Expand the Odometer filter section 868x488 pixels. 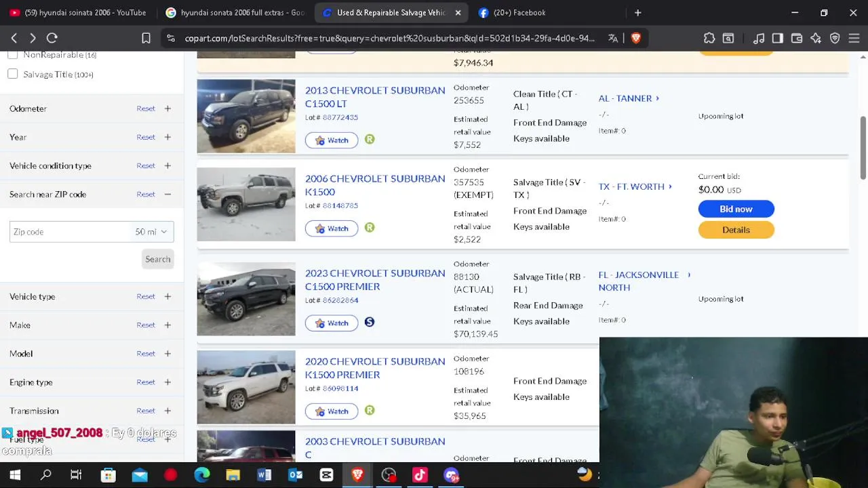[x=167, y=108]
